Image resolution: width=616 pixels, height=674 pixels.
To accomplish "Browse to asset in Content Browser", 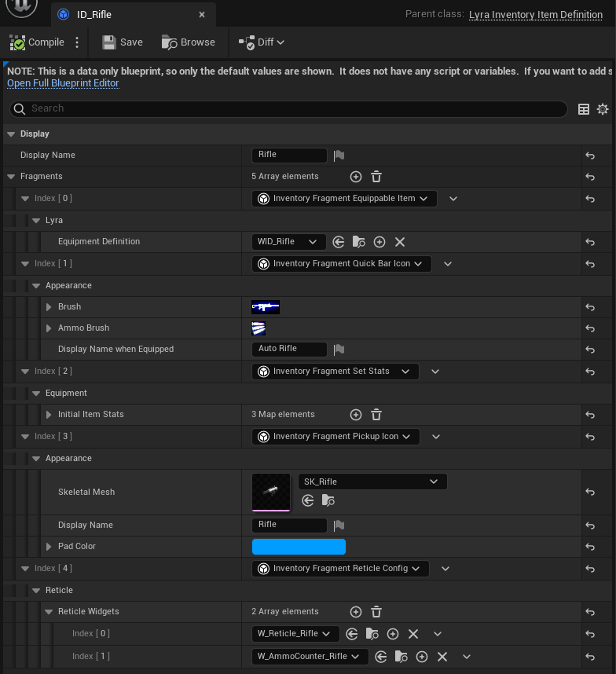I will (189, 42).
